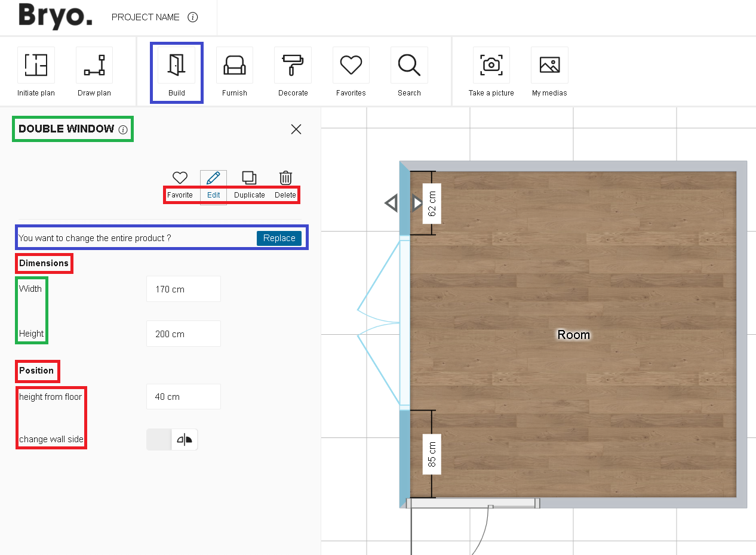756x555 pixels.
Task: Click the right-pointing arrow beside the wall
Action: pos(417,203)
